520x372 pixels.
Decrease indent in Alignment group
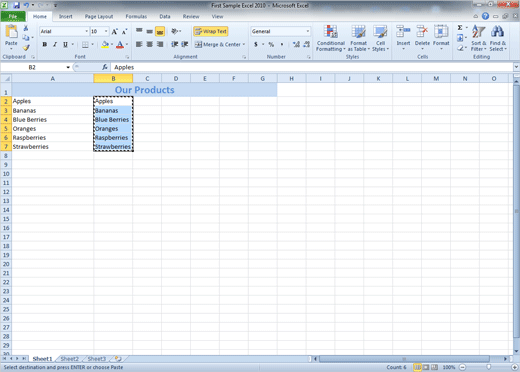[x=175, y=44]
